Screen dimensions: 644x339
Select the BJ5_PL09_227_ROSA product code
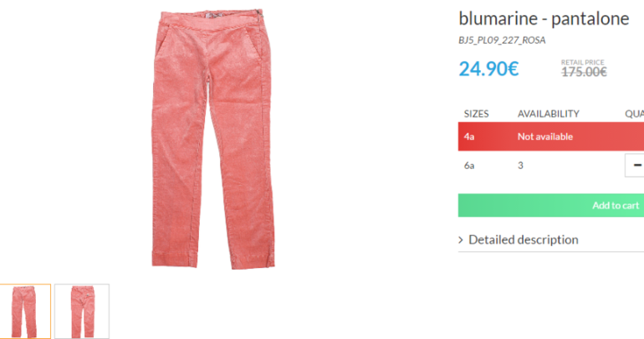click(502, 40)
